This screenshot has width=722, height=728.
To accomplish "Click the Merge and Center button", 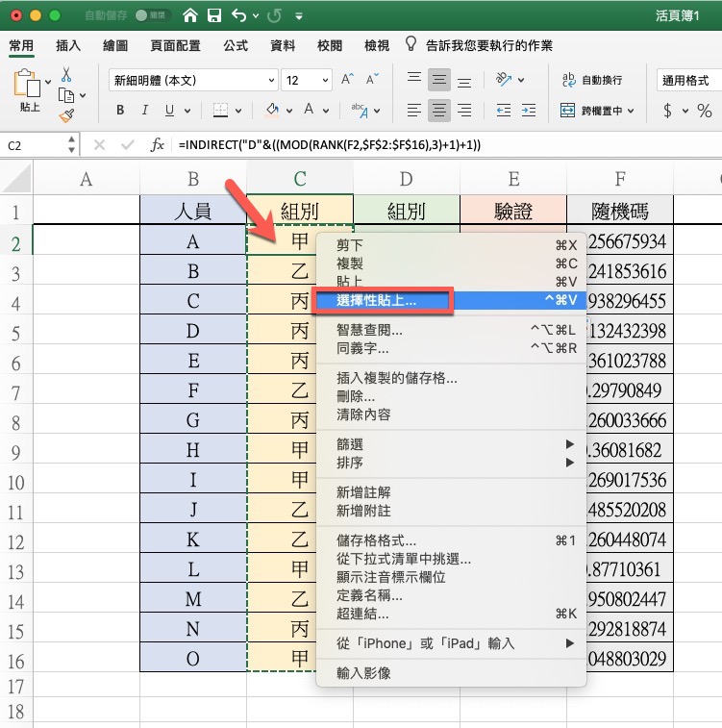I will [596, 110].
